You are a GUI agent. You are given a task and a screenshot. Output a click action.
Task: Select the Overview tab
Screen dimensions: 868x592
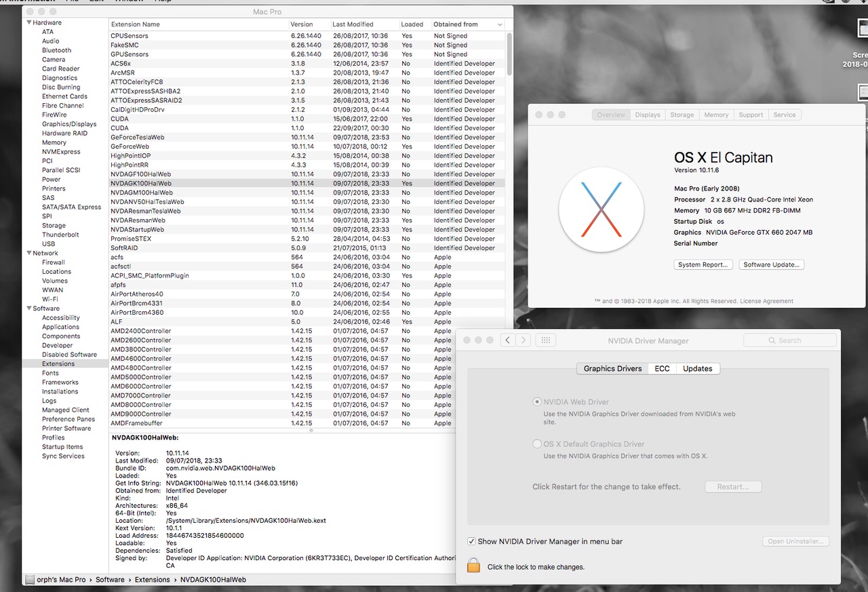[611, 115]
